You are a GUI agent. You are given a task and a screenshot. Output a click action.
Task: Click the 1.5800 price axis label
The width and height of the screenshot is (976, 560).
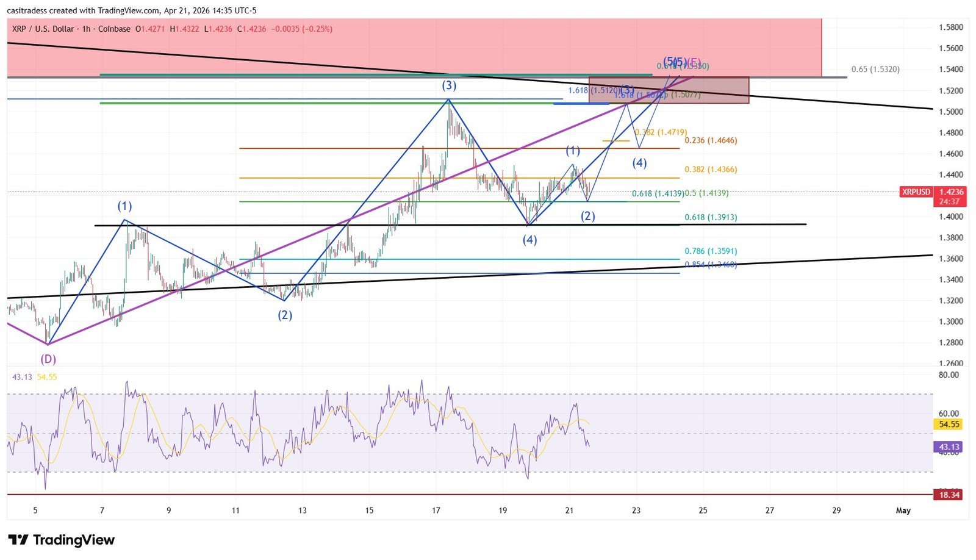(x=951, y=27)
